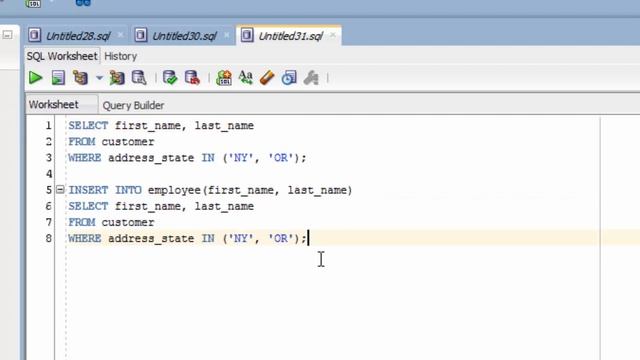
Task: Open the History tab
Action: pyautogui.click(x=120, y=56)
